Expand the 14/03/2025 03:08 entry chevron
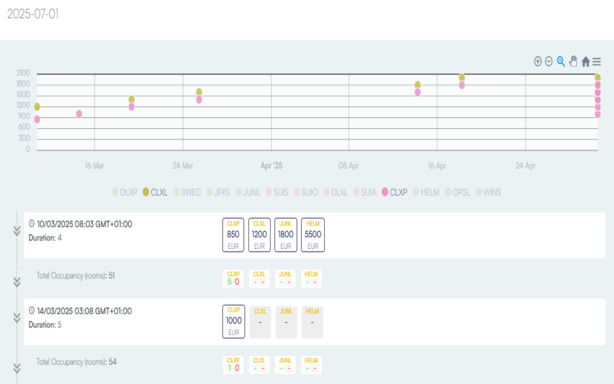Screen dimensions: 614x384 point(17,318)
